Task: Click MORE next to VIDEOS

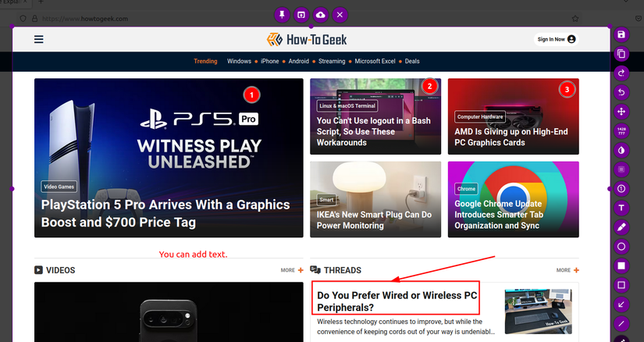Action: pyautogui.click(x=292, y=270)
